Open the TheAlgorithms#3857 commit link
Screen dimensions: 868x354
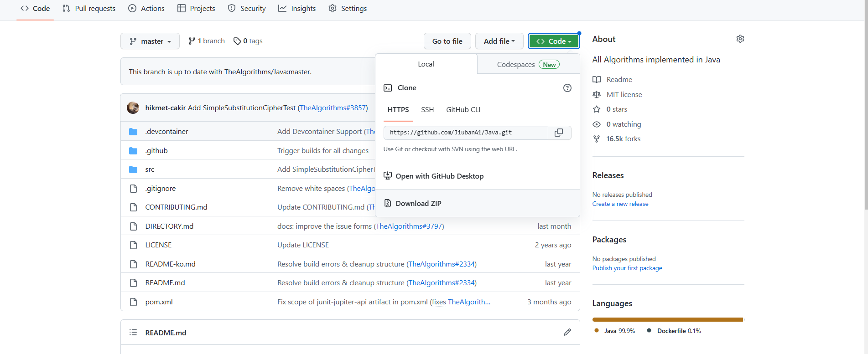[333, 108]
